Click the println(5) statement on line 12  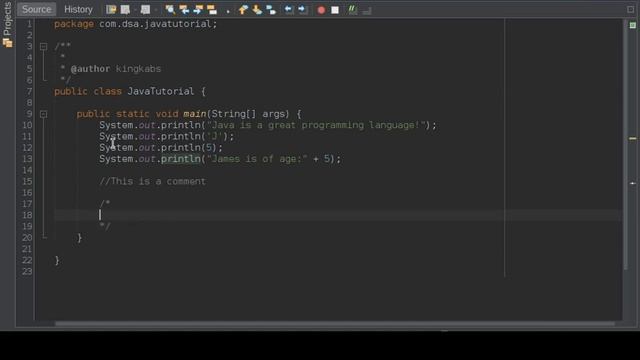pos(161,147)
